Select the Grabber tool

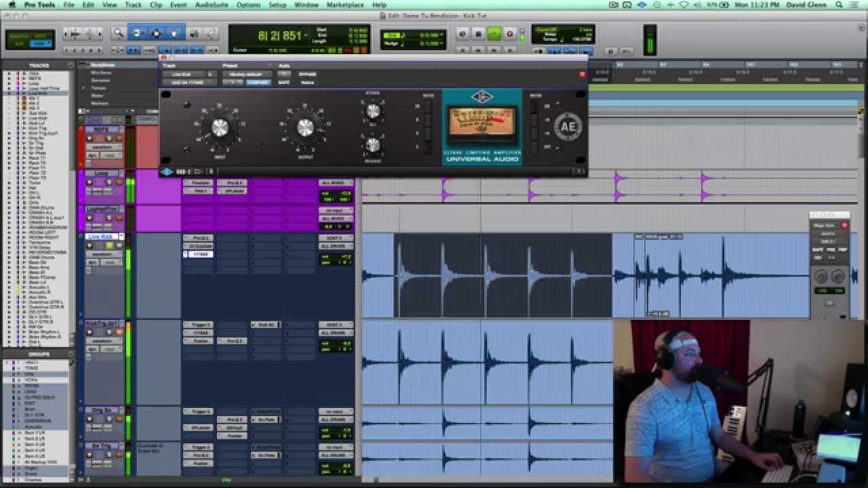click(174, 33)
